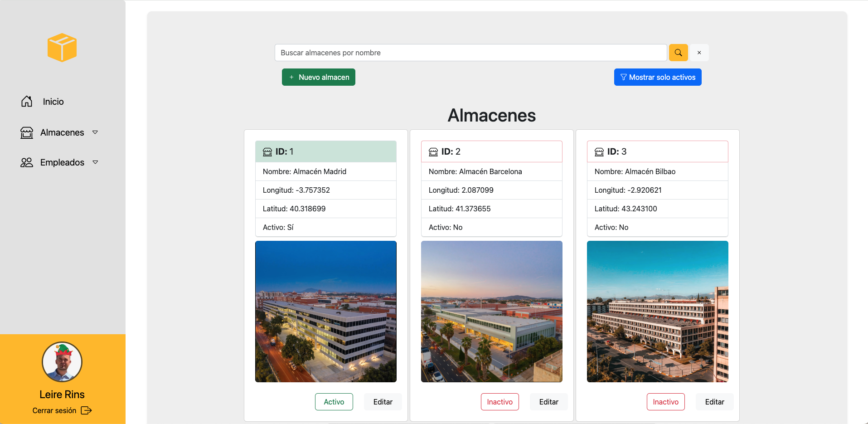
Task: Select Latitud: 40.318699 row
Action: pos(326,209)
